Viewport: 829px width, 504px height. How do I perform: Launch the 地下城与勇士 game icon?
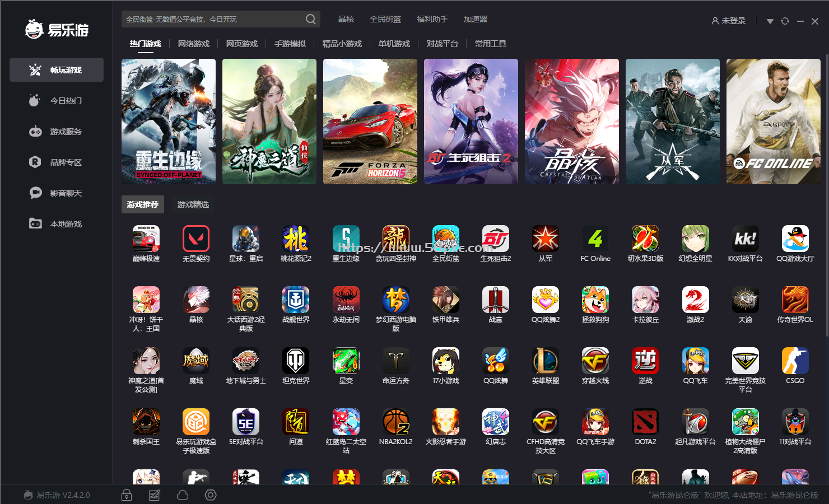(246, 361)
